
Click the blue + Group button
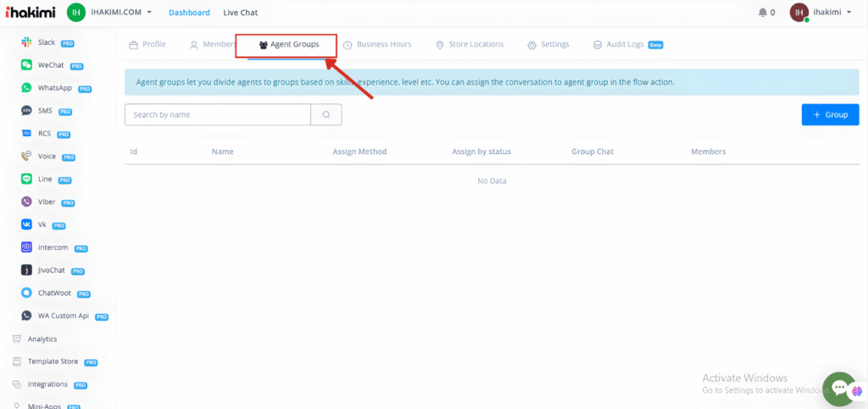[830, 114]
